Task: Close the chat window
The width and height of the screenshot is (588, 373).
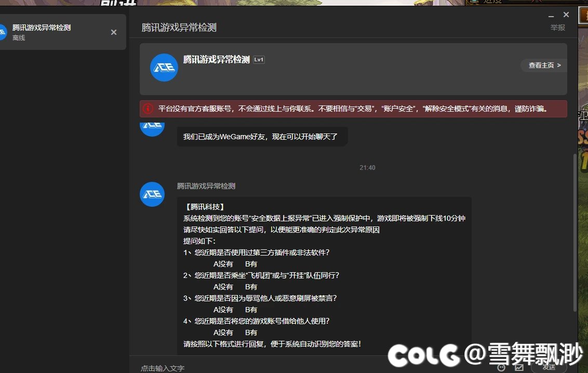Action: click(x=566, y=15)
